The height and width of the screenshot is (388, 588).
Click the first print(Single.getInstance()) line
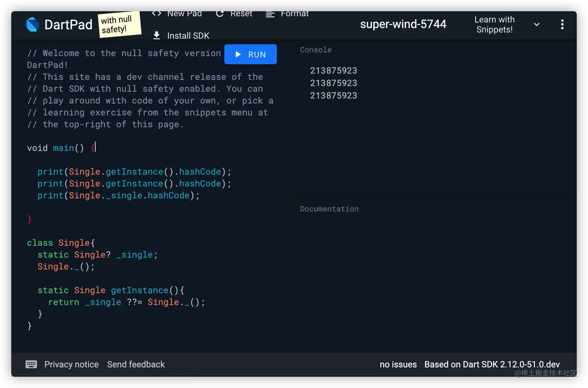coord(134,172)
